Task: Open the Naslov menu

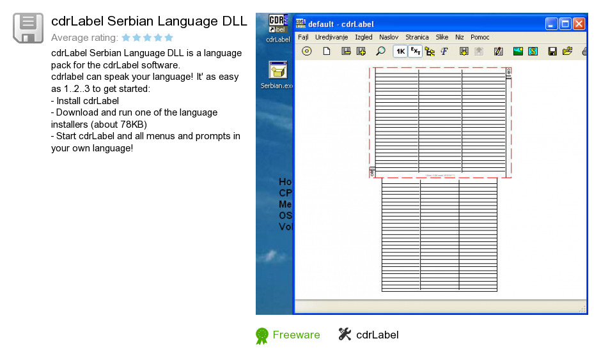Action: (x=389, y=37)
